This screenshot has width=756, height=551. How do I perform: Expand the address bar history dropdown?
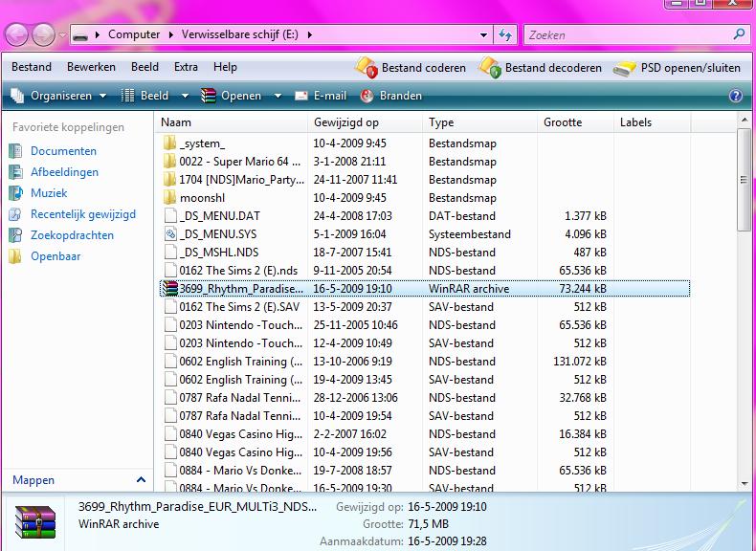(x=483, y=34)
